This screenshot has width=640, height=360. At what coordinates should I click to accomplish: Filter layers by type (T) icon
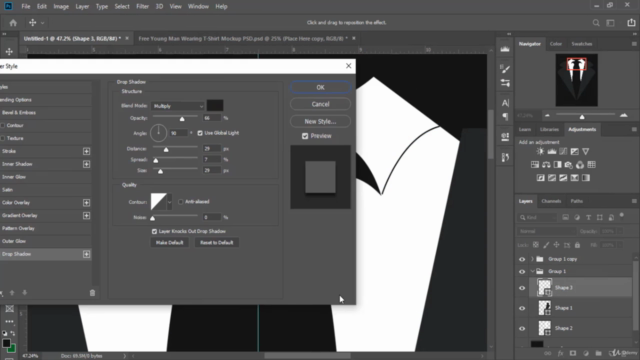588,218
